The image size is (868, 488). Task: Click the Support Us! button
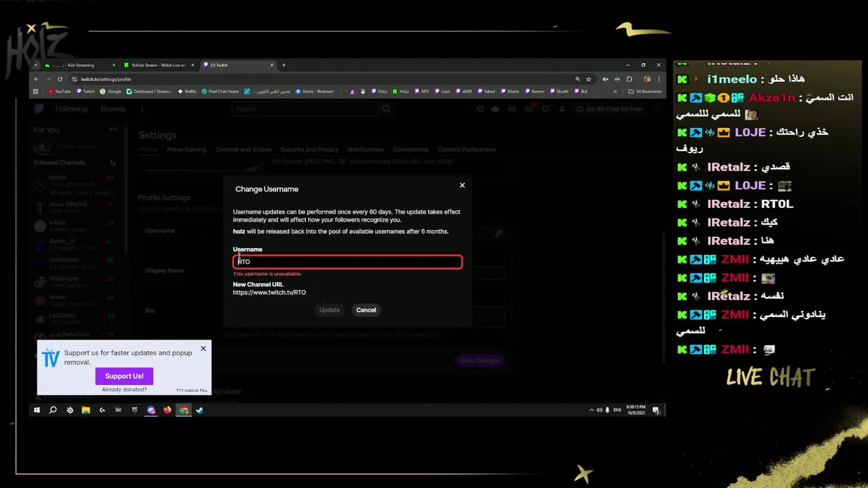124,376
